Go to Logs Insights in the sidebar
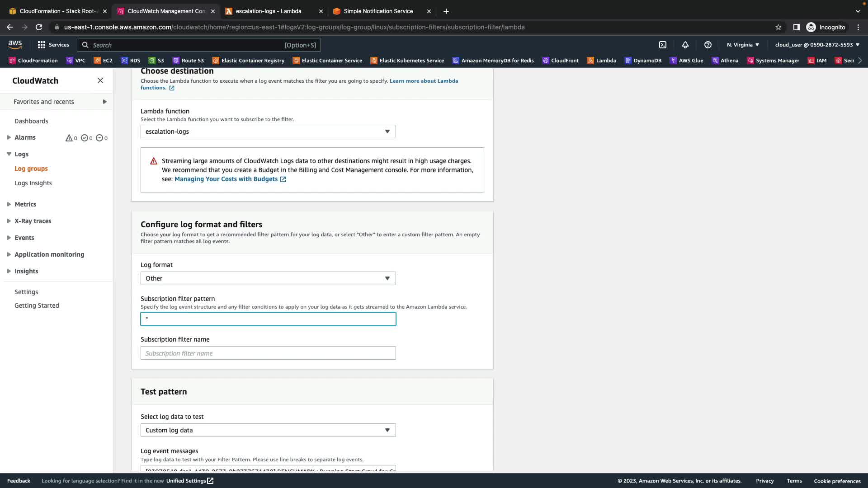868x488 pixels. point(33,183)
